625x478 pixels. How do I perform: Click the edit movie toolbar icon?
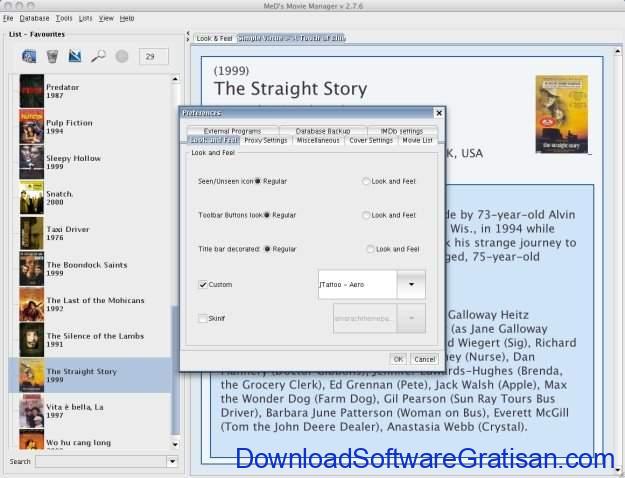[75, 56]
